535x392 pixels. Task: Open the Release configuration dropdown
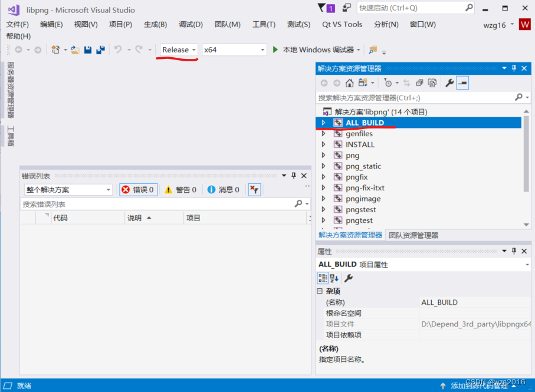[192, 50]
